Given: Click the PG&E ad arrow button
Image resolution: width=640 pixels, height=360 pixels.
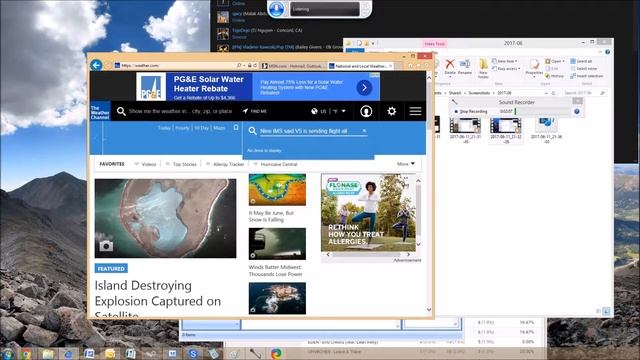Looking at the screenshot, I should (364, 87).
